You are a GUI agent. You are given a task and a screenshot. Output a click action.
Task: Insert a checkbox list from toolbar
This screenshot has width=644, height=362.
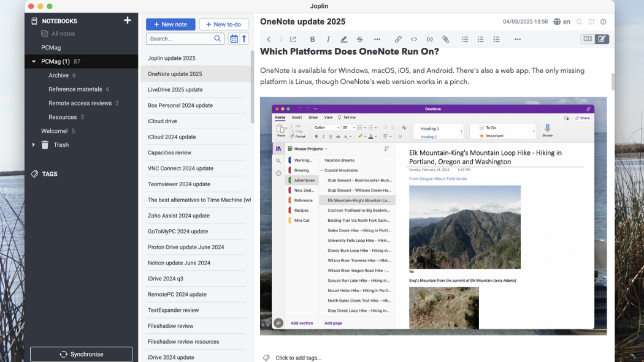click(x=496, y=39)
